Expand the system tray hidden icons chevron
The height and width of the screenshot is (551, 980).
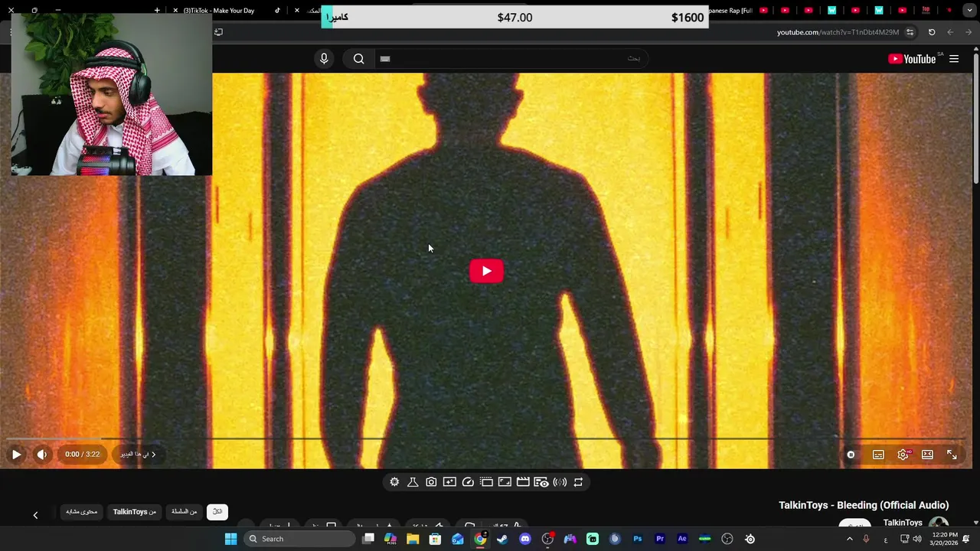(x=849, y=539)
